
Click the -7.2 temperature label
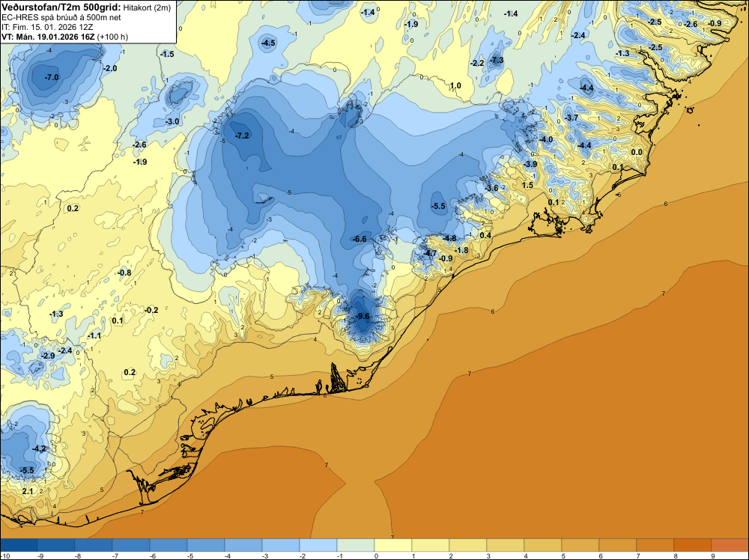tap(242, 136)
